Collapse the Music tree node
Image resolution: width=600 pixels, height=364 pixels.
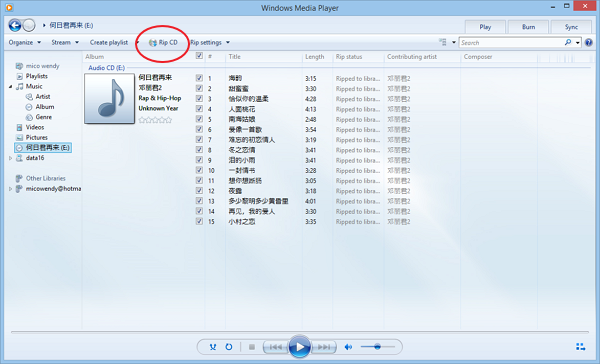10,87
